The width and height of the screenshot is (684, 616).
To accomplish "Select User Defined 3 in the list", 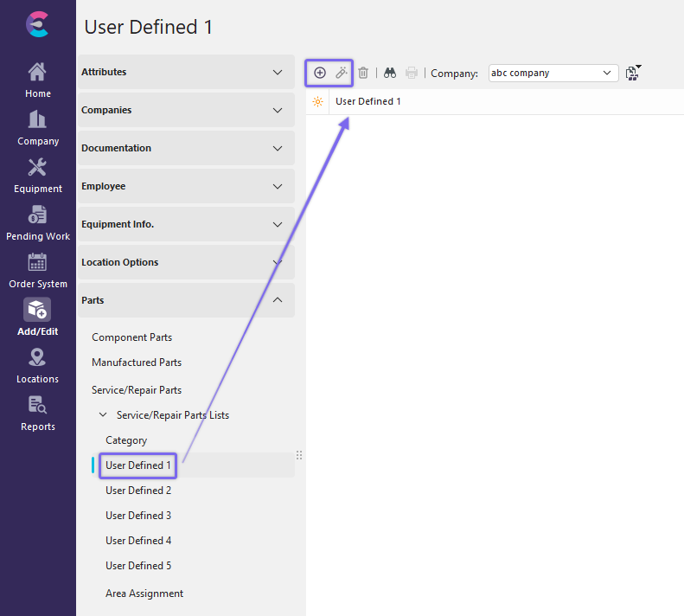I will point(138,516).
